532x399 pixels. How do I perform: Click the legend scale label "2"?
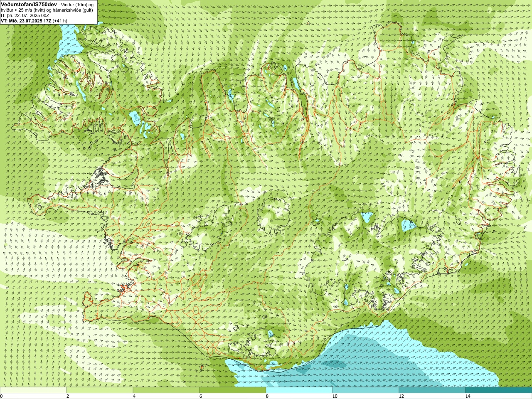(x=68, y=396)
